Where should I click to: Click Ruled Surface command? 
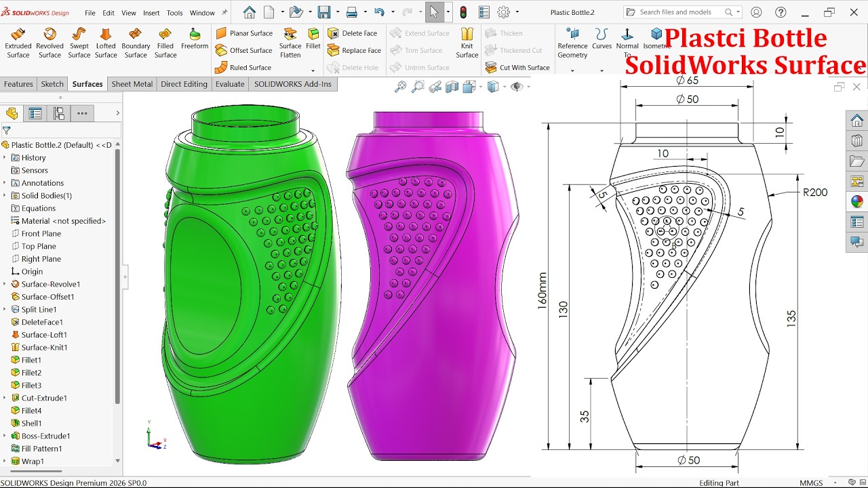pyautogui.click(x=243, y=67)
